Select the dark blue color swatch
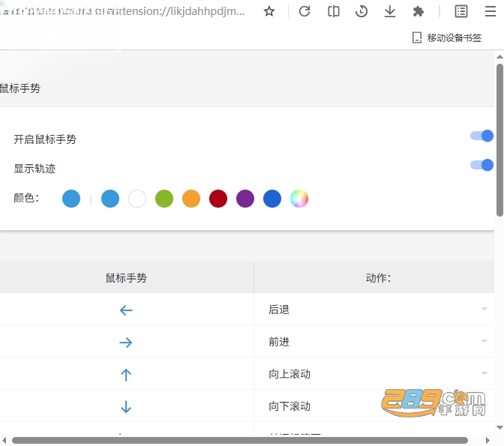 (272, 199)
